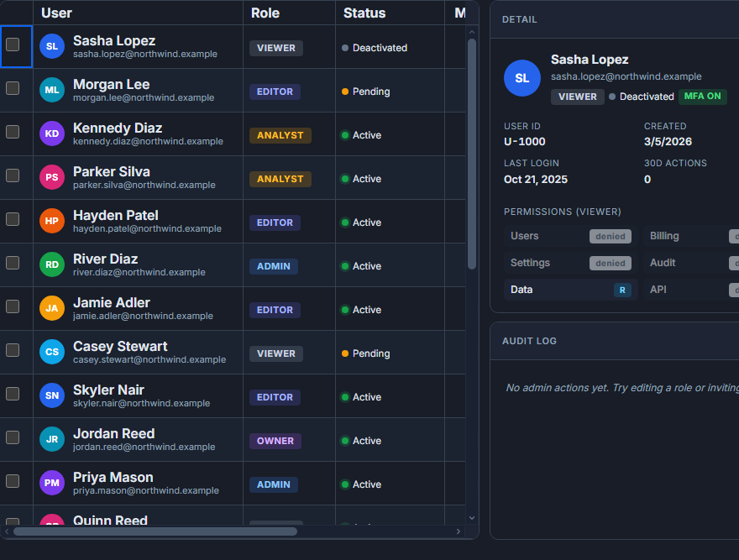
Task: Click Morgan Lee ML avatar
Action: (x=52, y=90)
